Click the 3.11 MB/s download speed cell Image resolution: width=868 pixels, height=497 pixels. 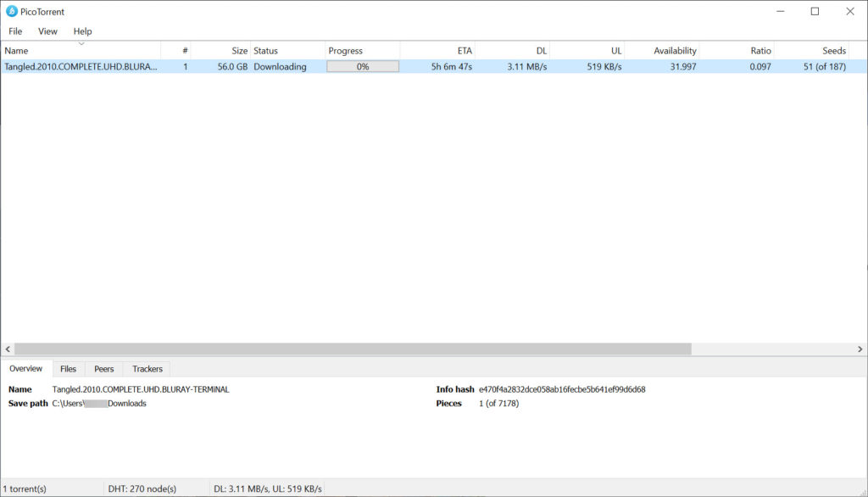pos(527,66)
